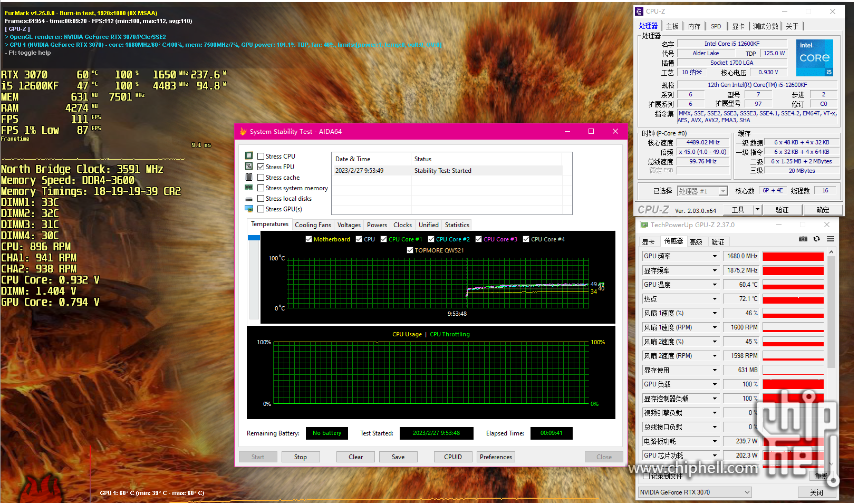Screen dimensions: 854x503
Task: Click Preferences button in AIDA64
Action: coord(496,457)
